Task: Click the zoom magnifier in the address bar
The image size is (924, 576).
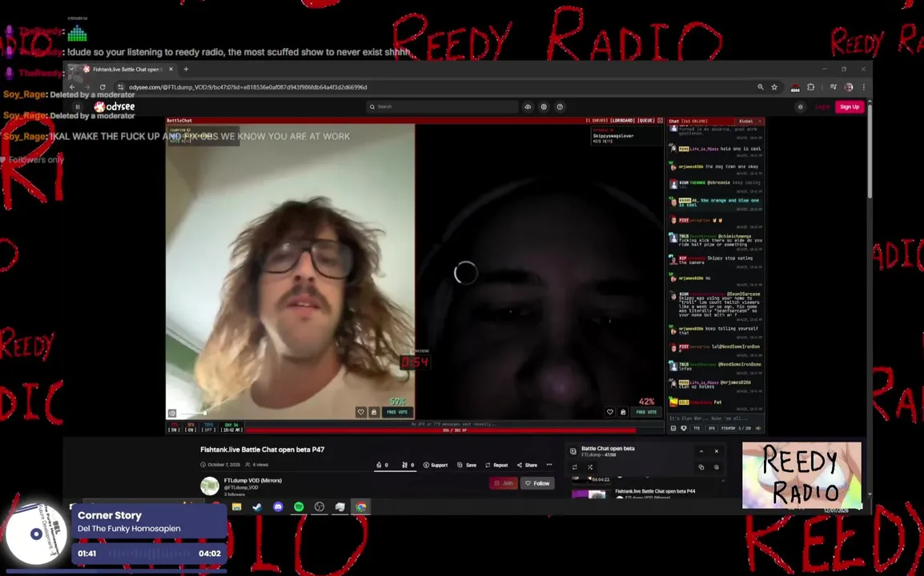Action: point(761,87)
